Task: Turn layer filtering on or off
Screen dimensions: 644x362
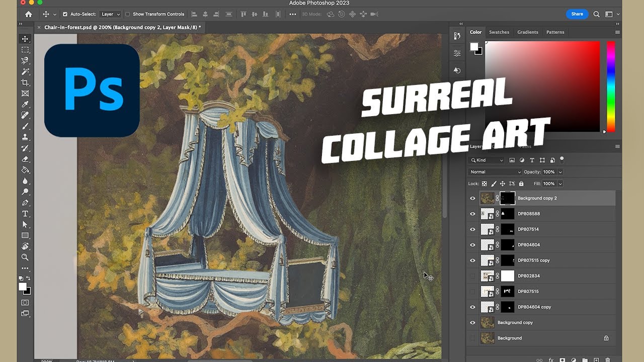Action: pos(562,159)
